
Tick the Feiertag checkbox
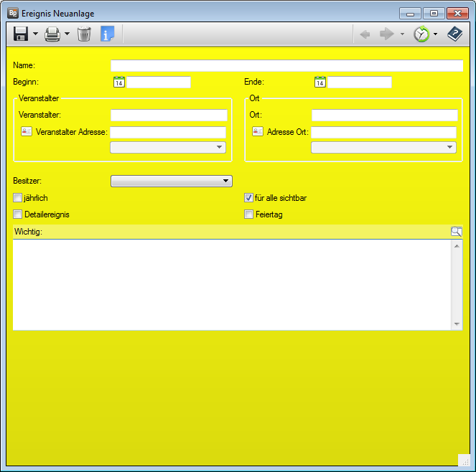tap(249, 214)
